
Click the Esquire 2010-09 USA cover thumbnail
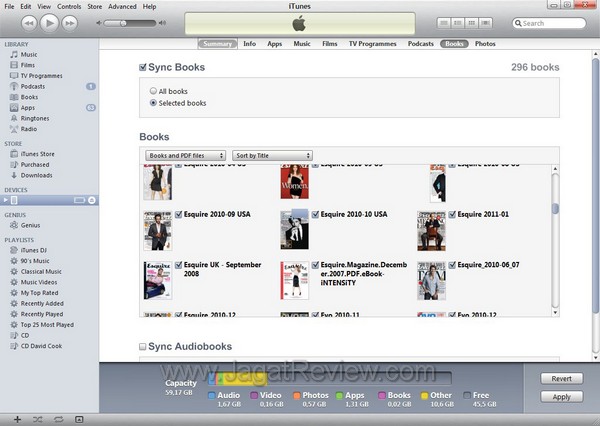pos(158,231)
